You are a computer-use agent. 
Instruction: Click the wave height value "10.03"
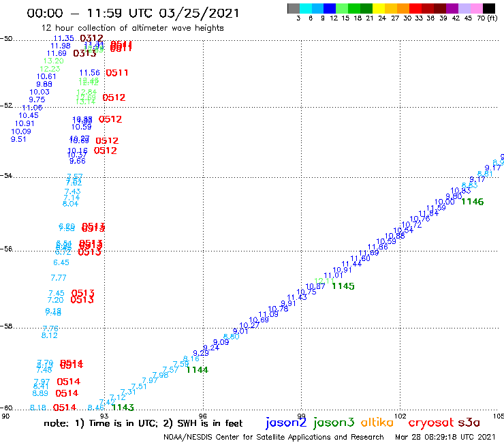tap(40, 92)
